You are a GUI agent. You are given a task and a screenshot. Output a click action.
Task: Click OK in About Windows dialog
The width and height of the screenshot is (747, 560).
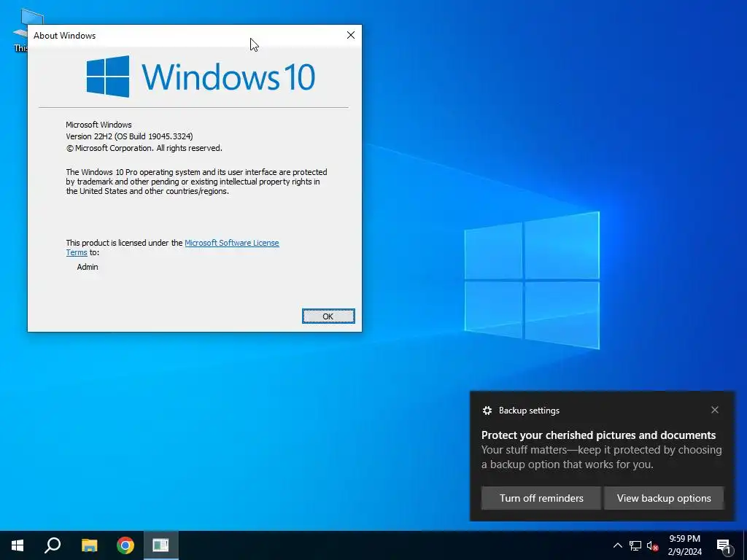pyautogui.click(x=328, y=316)
